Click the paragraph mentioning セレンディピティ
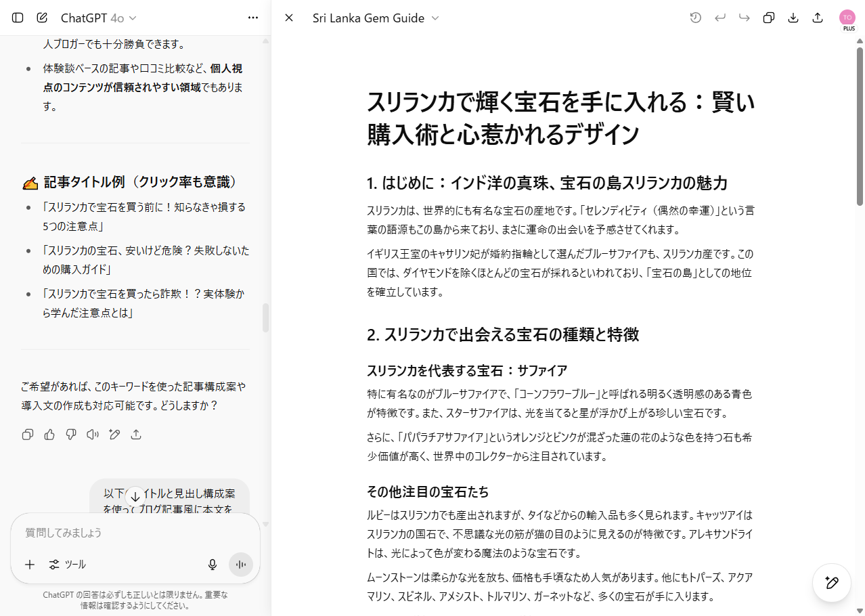This screenshot has height=616, width=865. pos(560,219)
